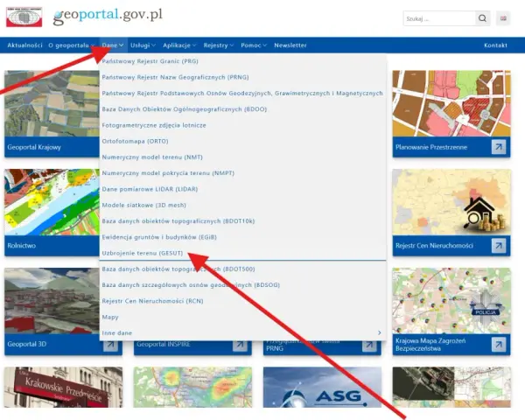
Task: Click the Geoportal INSPIRE label
Action: tap(164, 344)
